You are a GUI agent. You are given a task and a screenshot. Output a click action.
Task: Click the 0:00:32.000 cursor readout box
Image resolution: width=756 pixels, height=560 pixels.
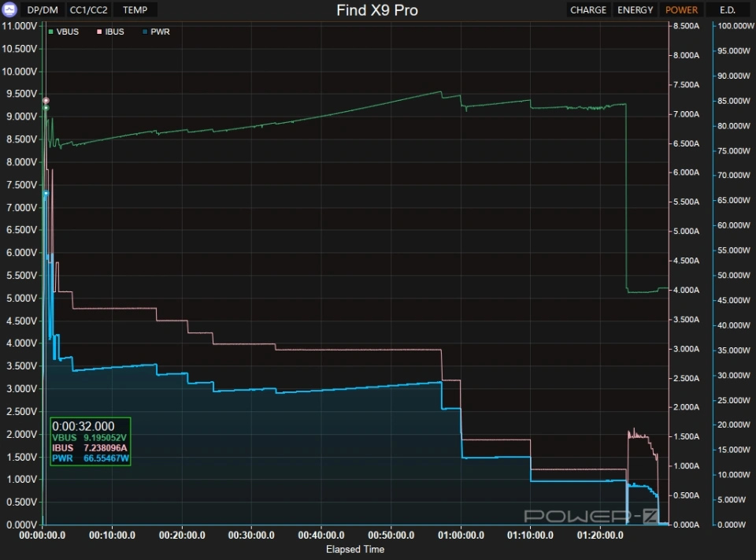point(90,441)
